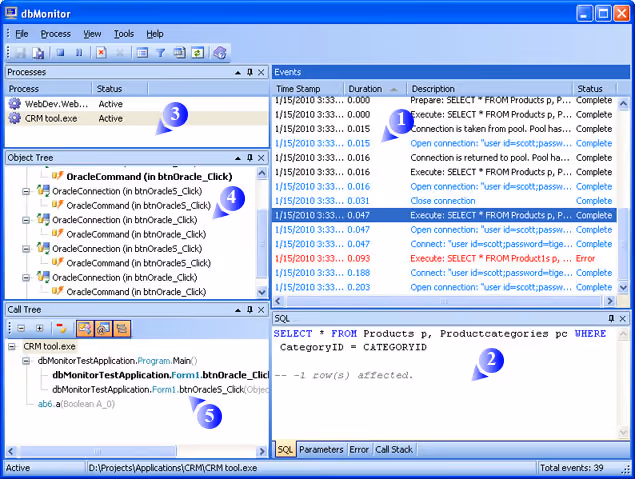Close the Object Tree panel
Image resolution: width=635 pixels, height=479 pixels.
pyautogui.click(x=261, y=158)
